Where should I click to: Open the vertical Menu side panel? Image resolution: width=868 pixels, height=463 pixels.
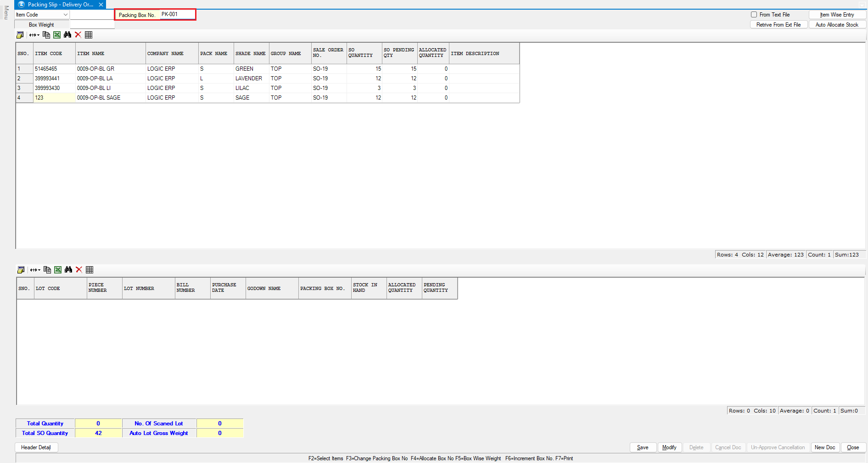[x=6, y=13]
